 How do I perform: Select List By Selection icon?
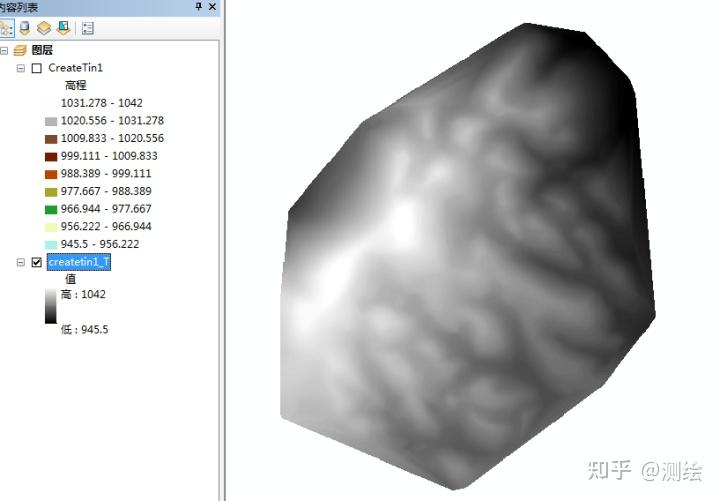click(x=63, y=28)
